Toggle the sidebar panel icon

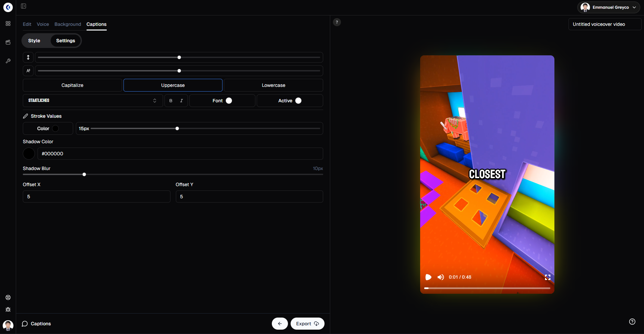[x=23, y=6]
